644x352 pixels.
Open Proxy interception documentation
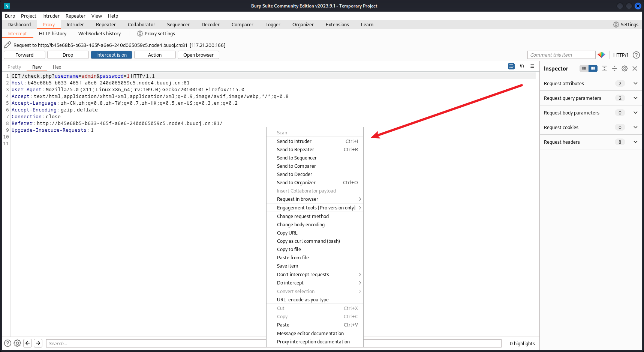[315, 341]
